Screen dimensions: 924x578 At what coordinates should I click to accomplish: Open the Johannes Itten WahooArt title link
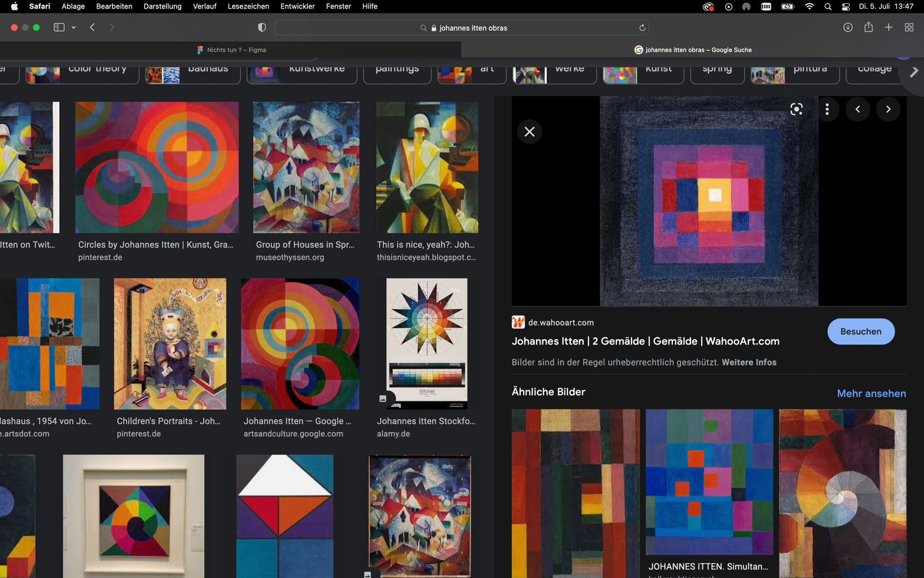[645, 341]
